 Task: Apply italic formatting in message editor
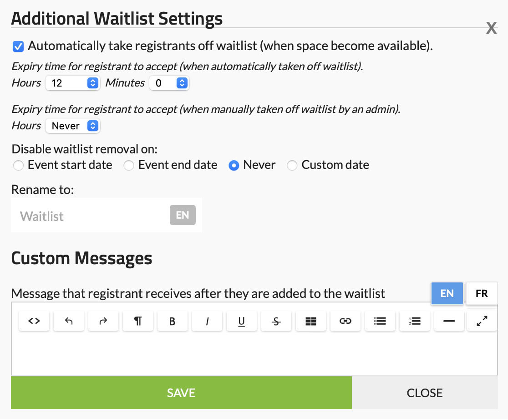tap(207, 321)
